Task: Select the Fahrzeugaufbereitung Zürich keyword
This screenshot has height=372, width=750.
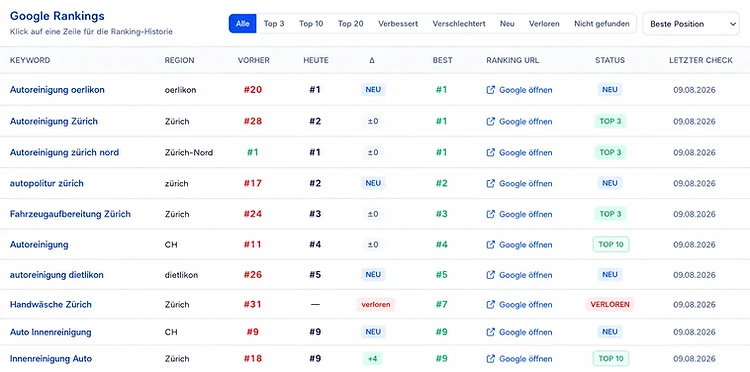Action: click(x=70, y=214)
